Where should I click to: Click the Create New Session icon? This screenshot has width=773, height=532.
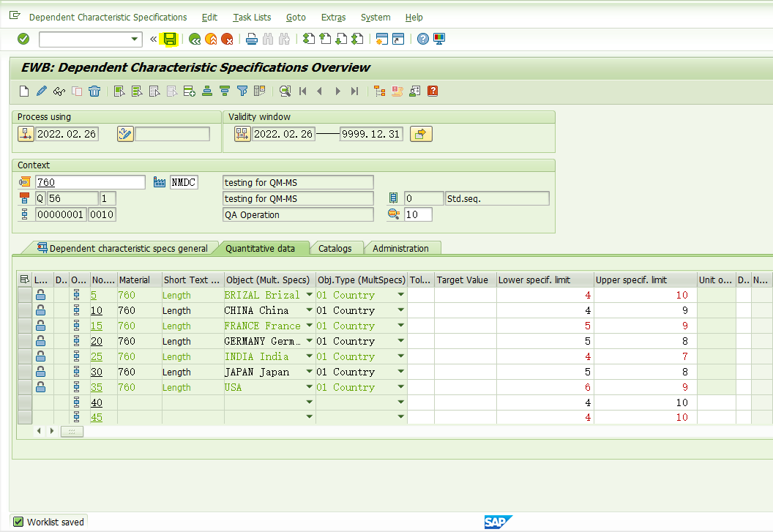click(x=381, y=39)
